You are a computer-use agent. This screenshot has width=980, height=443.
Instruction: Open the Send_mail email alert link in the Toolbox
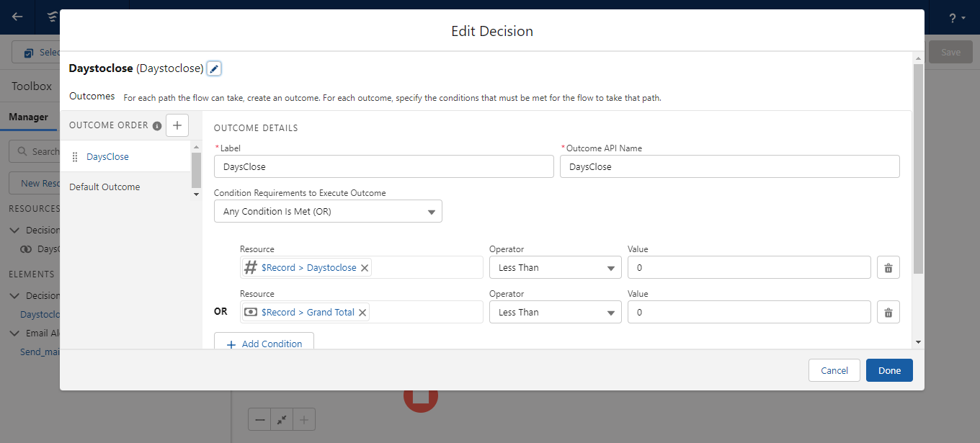tap(40, 352)
